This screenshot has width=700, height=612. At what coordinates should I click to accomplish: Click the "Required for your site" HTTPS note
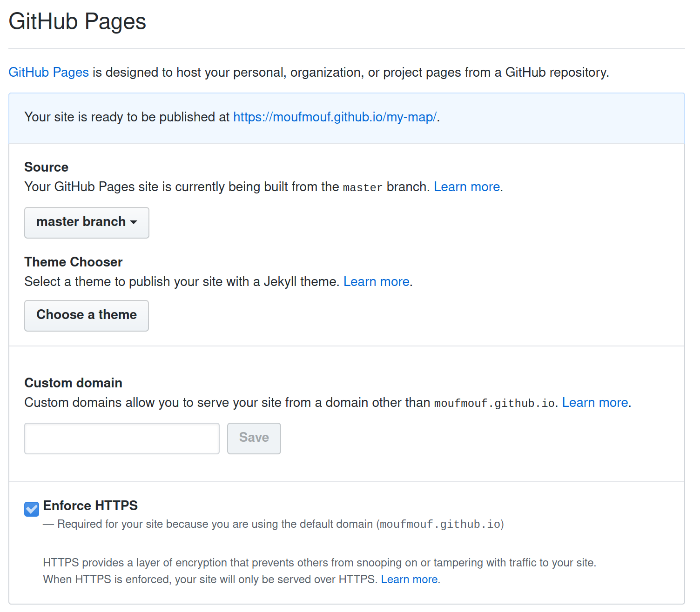click(x=274, y=525)
